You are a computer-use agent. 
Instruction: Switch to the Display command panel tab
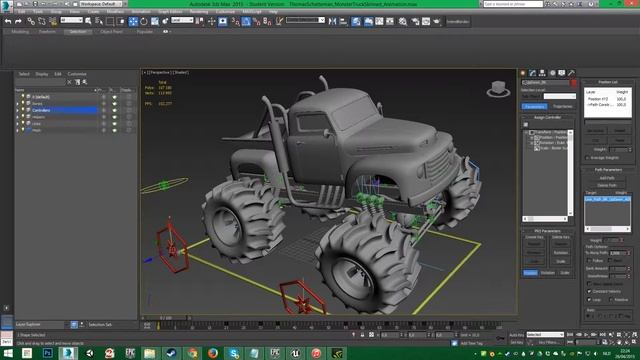click(x=562, y=73)
